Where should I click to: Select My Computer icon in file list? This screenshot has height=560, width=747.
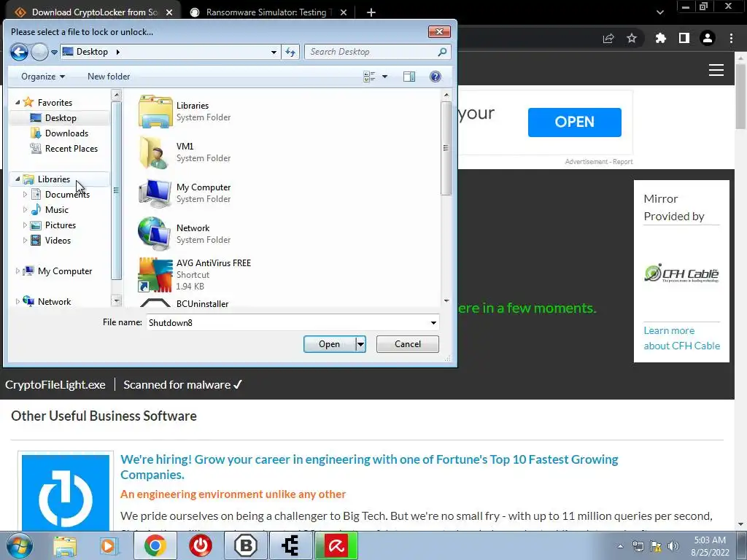click(155, 192)
